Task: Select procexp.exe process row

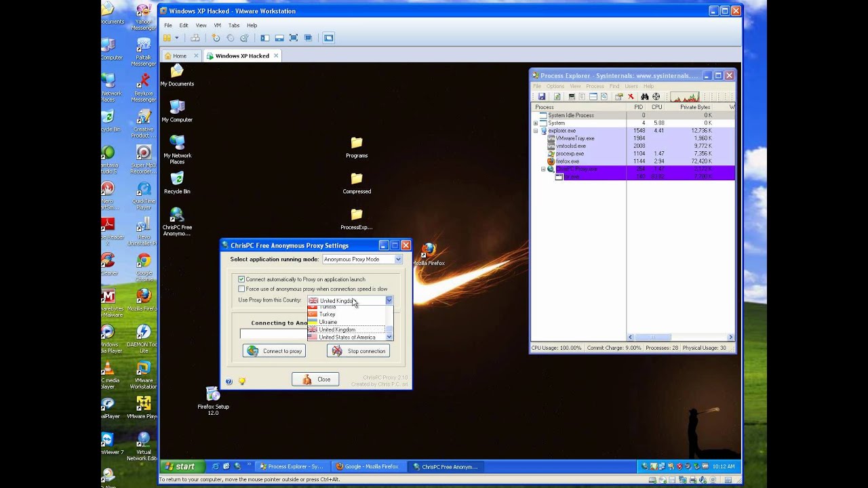Action: (x=632, y=154)
